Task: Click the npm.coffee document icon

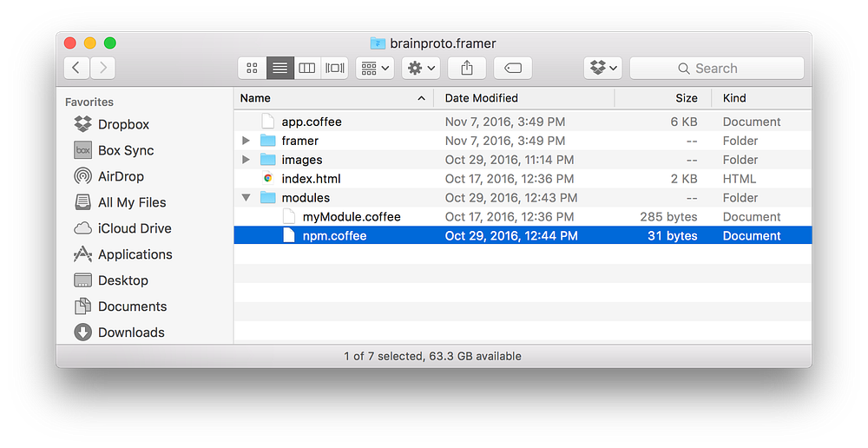Action: click(x=289, y=235)
